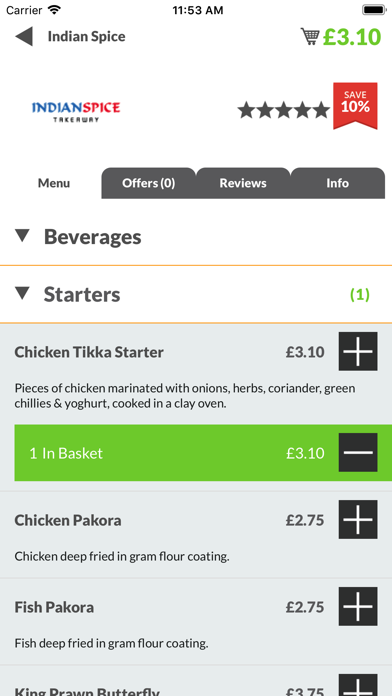Screen dimensions: 392x696
Task: Select the Menu tab
Action: (x=54, y=183)
